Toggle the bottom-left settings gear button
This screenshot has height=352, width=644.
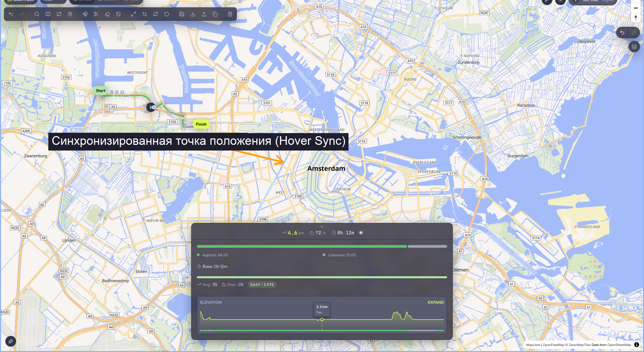coord(11,341)
